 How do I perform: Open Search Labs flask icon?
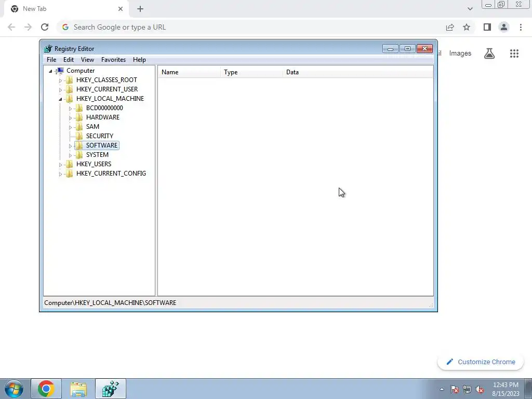tap(489, 54)
